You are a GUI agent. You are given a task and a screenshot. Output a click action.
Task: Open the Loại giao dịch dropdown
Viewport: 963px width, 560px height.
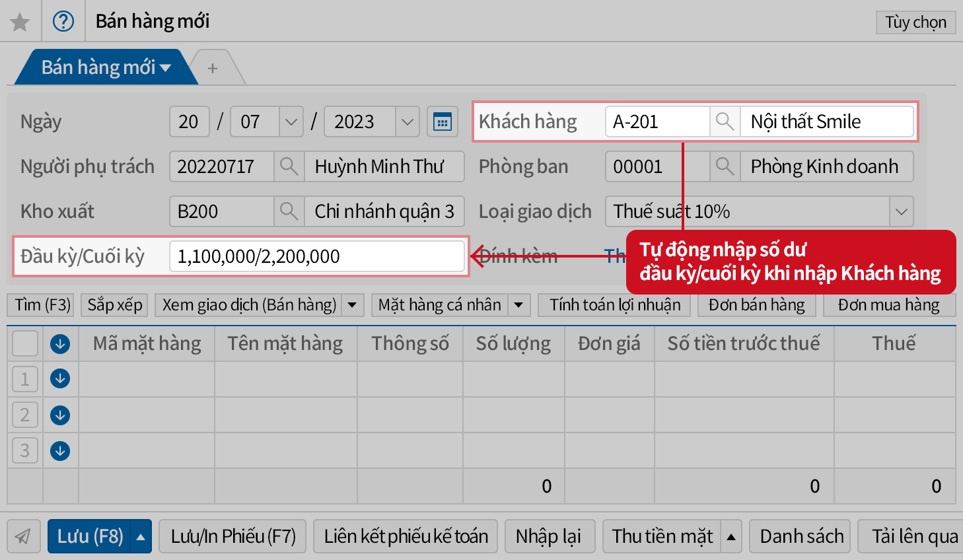(901, 212)
